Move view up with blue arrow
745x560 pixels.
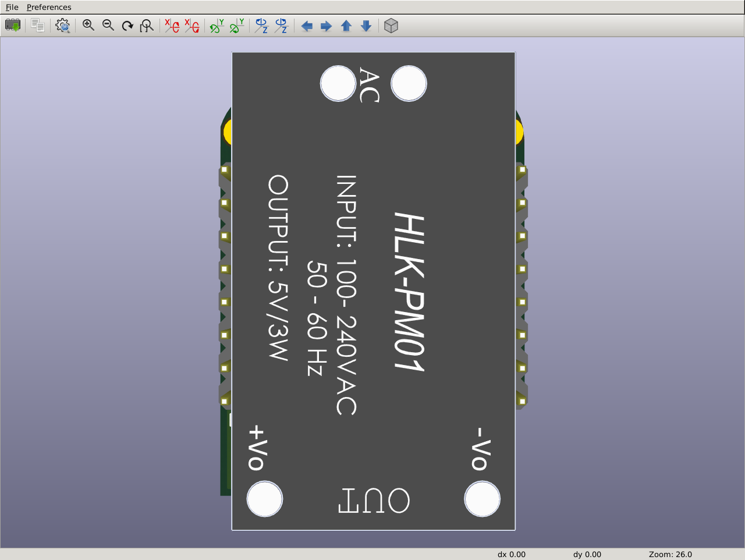346,26
